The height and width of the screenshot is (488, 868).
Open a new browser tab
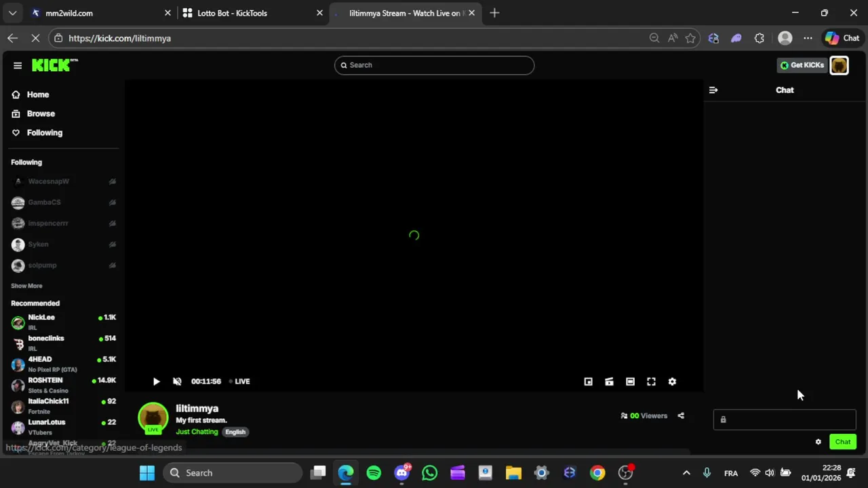click(x=494, y=13)
